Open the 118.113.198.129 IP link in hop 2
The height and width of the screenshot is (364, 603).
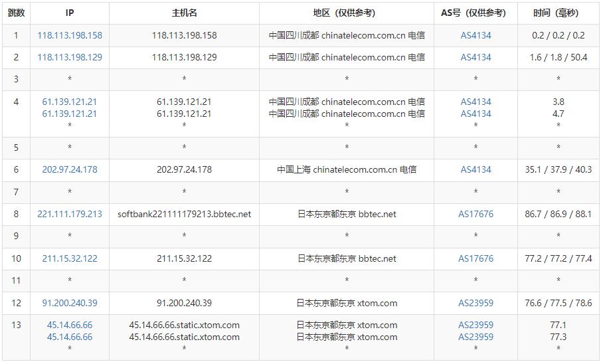coord(70,57)
